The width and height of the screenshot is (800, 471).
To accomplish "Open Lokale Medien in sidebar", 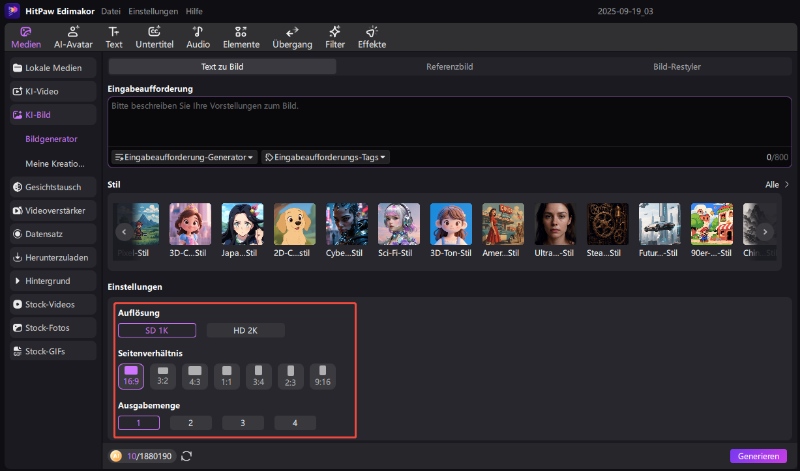I will 53,68.
